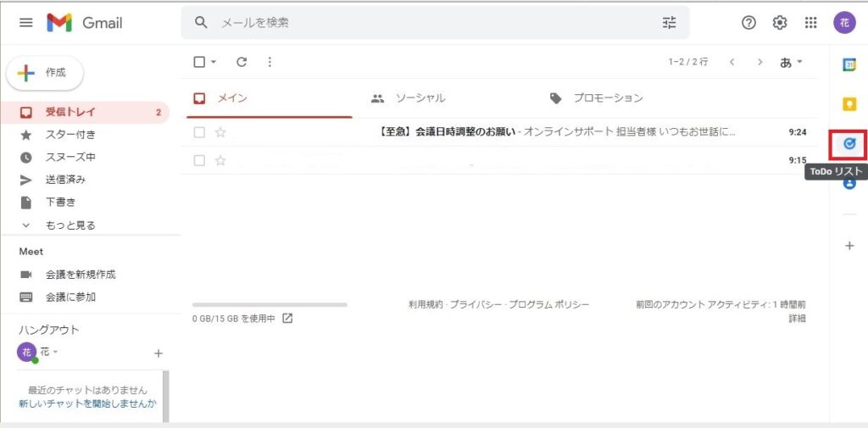Open Hangouts 花 status dropdown
The image size is (868, 428).
pos(55,352)
